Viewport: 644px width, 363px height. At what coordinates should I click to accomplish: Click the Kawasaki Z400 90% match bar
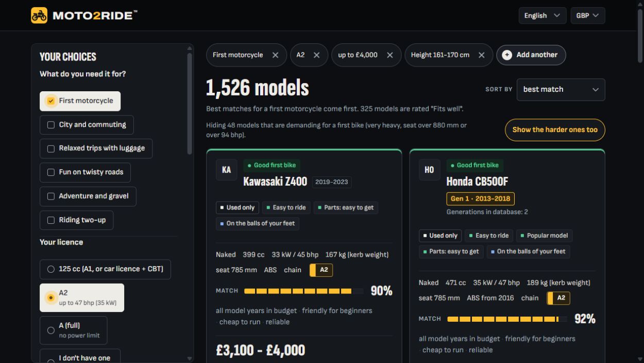coord(303,291)
